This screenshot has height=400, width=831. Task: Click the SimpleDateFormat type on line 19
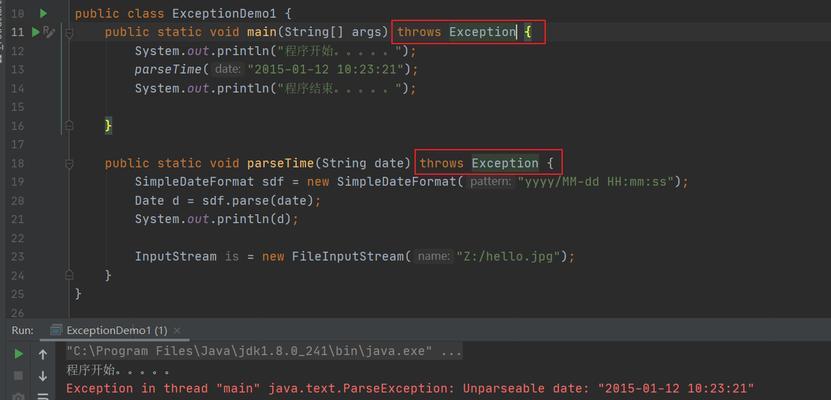[194, 182]
